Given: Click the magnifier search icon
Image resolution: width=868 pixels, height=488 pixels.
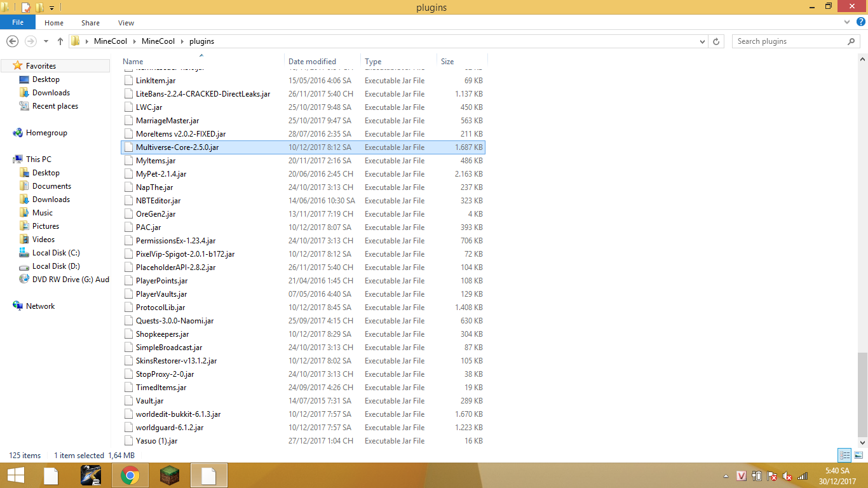Looking at the screenshot, I should coord(851,41).
